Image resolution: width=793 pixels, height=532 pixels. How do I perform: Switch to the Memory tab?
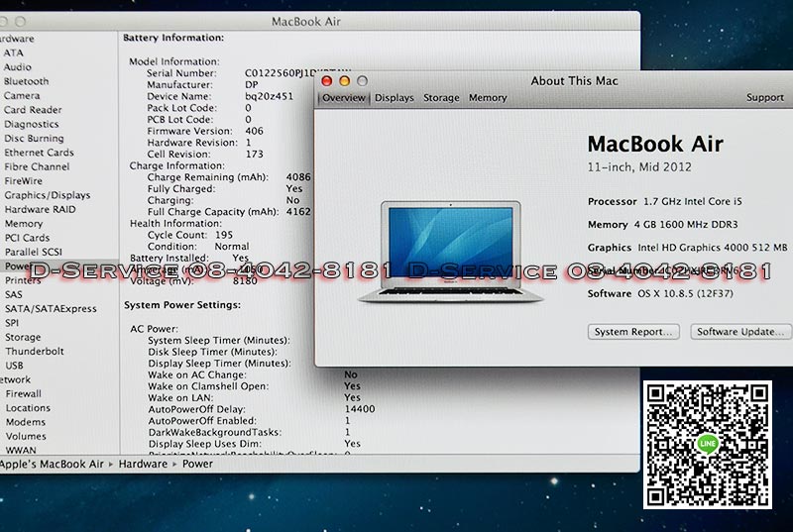click(488, 98)
